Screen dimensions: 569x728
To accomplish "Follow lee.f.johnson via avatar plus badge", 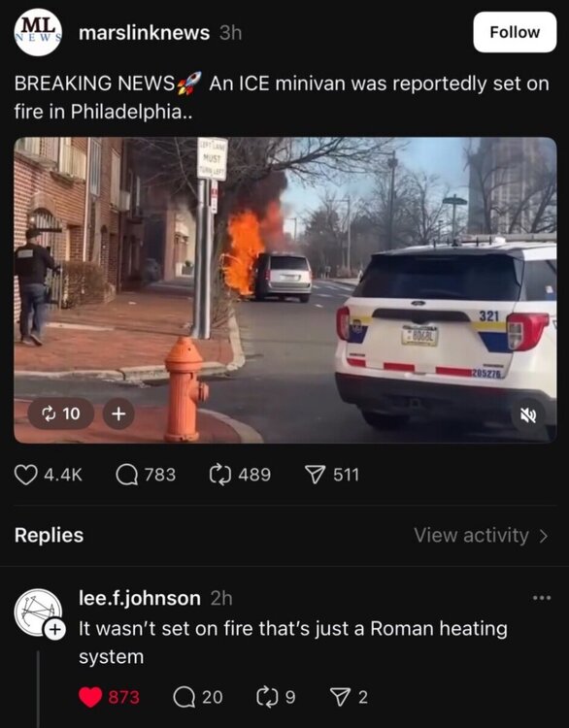I will click(54, 630).
